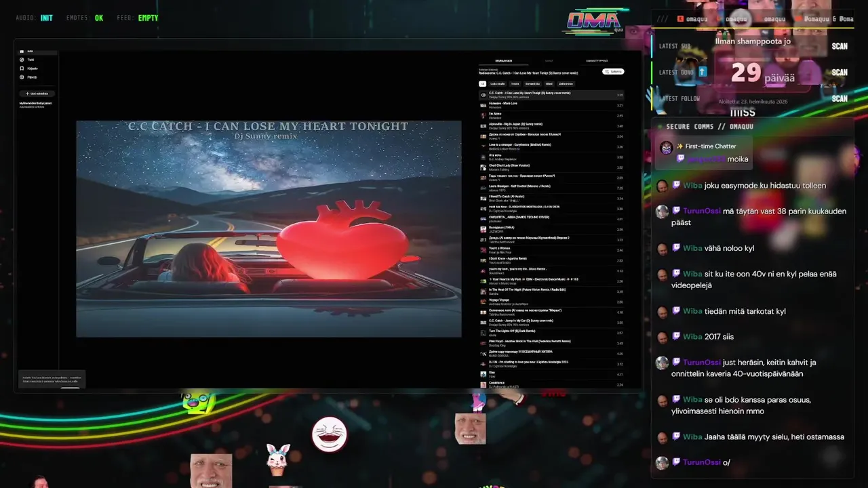
Task: Click avatar on First-time Chatter moika message
Action: 667,148
